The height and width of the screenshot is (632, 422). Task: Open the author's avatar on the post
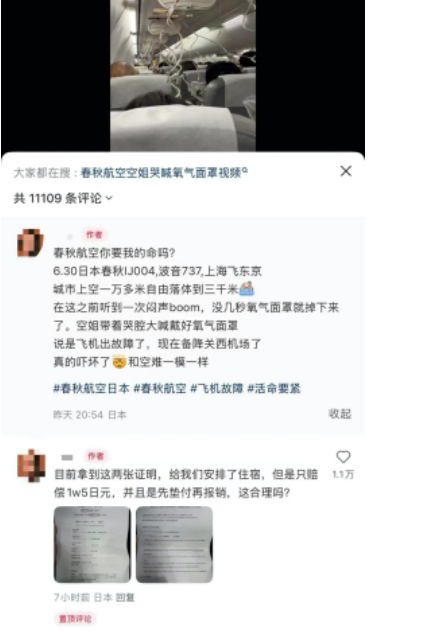[x=30, y=243]
